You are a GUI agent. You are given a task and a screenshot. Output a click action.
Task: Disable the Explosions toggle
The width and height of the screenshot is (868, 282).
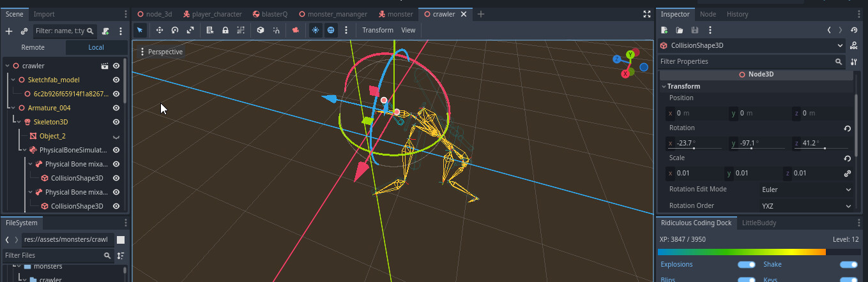[x=746, y=265]
